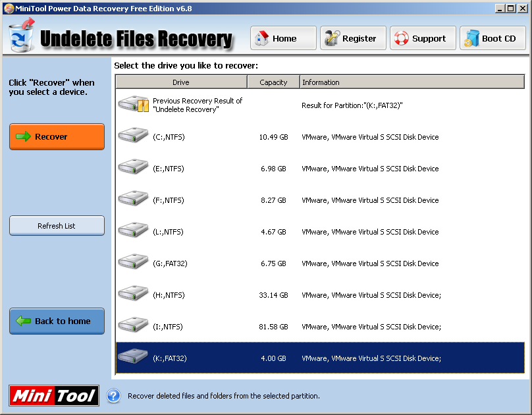Click the recycle bin Undelete icon

tap(21, 36)
